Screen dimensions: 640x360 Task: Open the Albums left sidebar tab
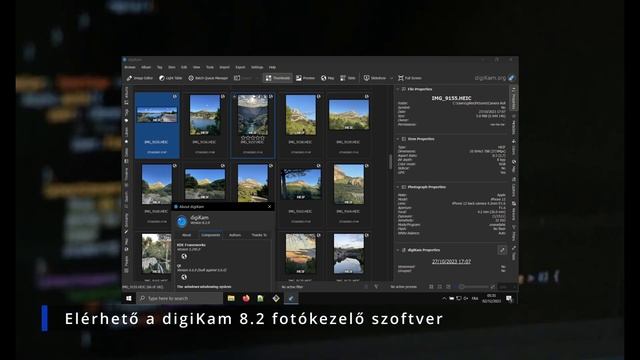pos(127,95)
